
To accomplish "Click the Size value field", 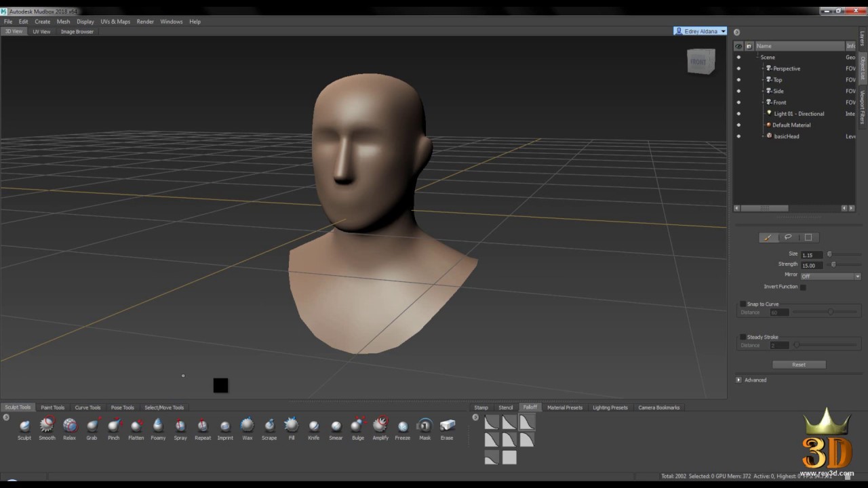I will (812, 255).
